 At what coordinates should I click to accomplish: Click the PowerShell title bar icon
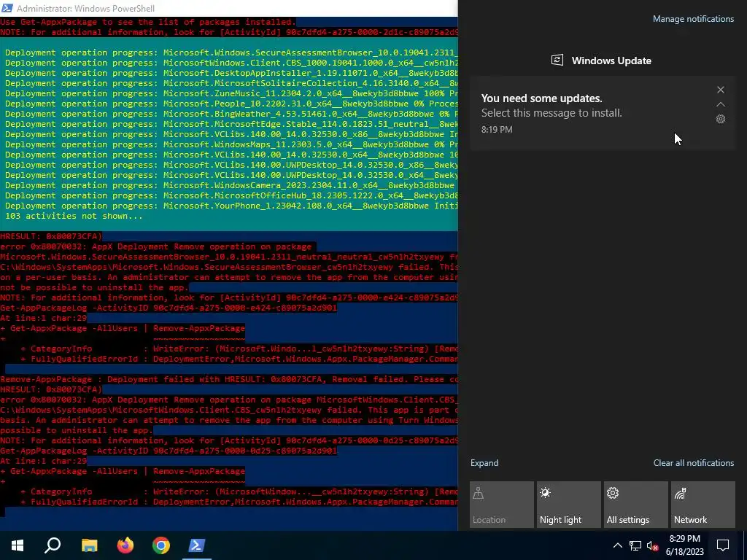tap(7, 8)
